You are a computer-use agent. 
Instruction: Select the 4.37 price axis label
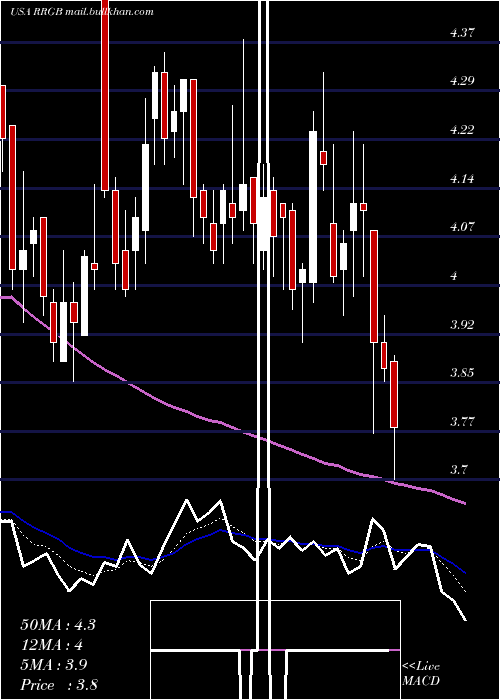pos(462,33)
